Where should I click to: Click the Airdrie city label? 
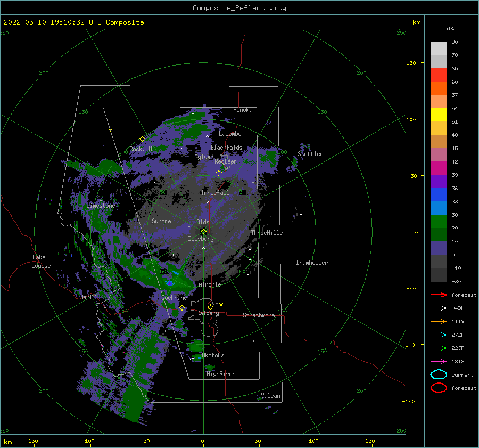[210, 284]
